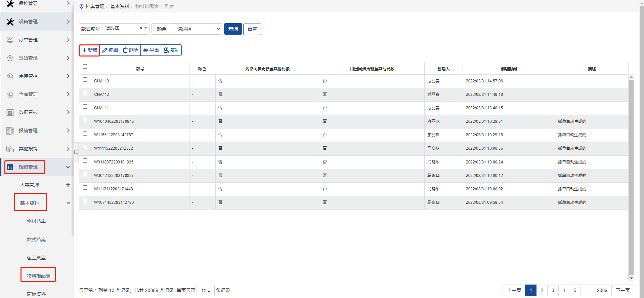The width and height of the screenshot is (644, 298).
Task: Click the 订单管理 monitor icon
Action: coord(10,40)
